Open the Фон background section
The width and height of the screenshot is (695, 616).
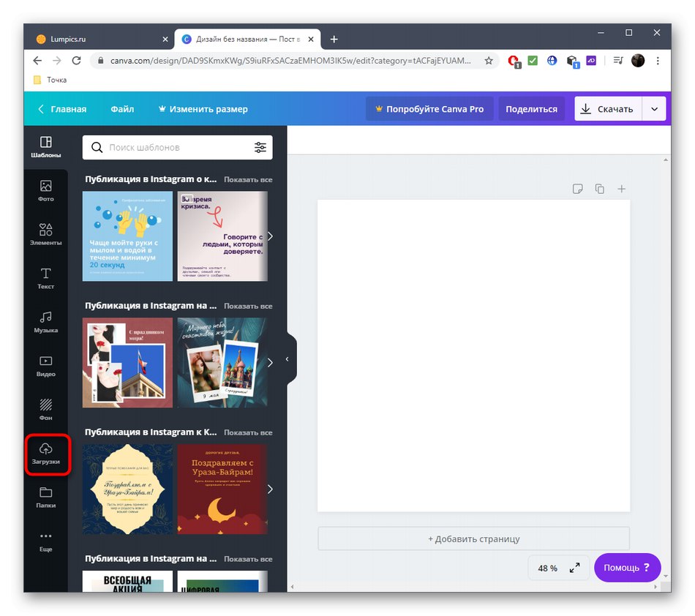pos(45,410)
